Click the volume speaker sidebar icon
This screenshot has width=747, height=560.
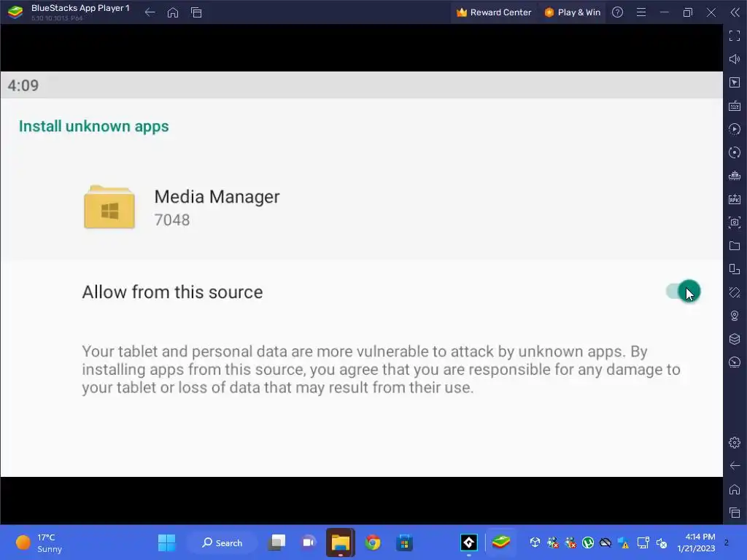735,59
